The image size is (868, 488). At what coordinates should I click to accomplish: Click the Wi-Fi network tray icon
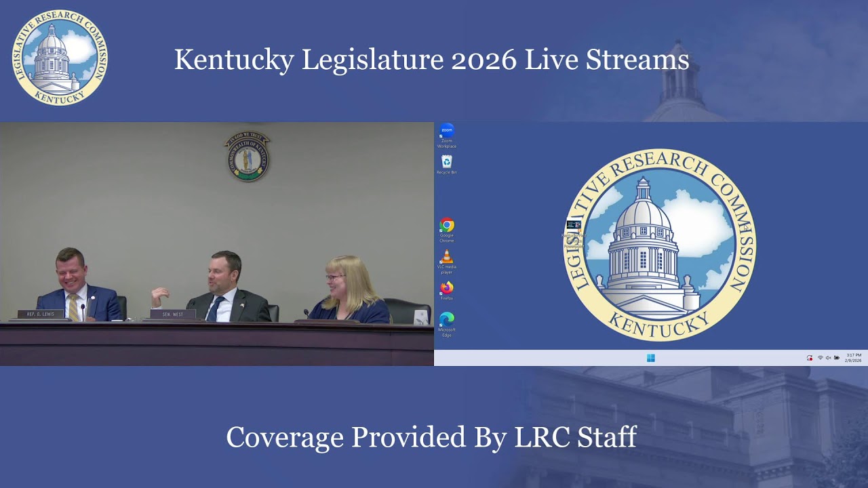click(820, 358)
